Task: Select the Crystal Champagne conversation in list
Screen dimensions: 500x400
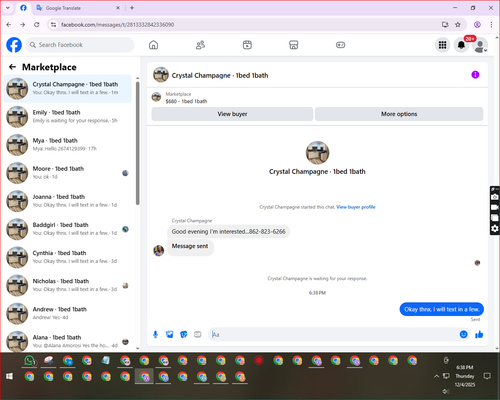Action: [68, 89]
